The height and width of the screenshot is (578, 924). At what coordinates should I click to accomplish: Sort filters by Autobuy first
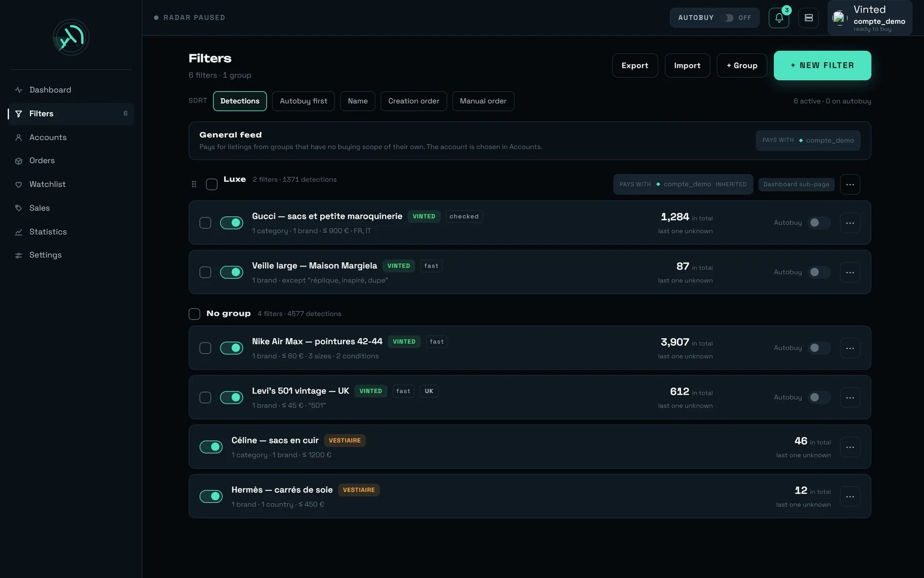pyautogui.click(x=303, y=101)
